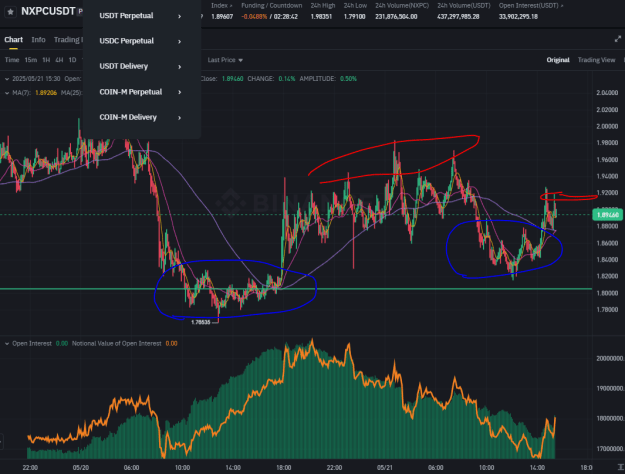Select the 15m chart interval
This screenshot has width=625, height=474.
[31, 60]
